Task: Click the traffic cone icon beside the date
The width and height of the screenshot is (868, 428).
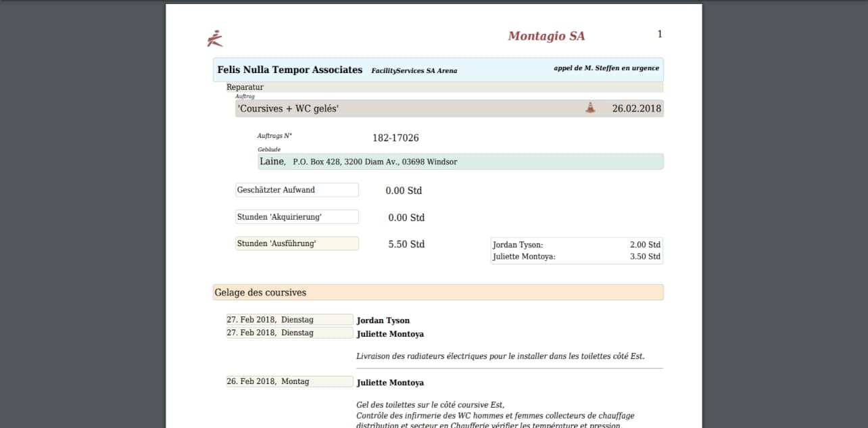Action: coord(590,108)
